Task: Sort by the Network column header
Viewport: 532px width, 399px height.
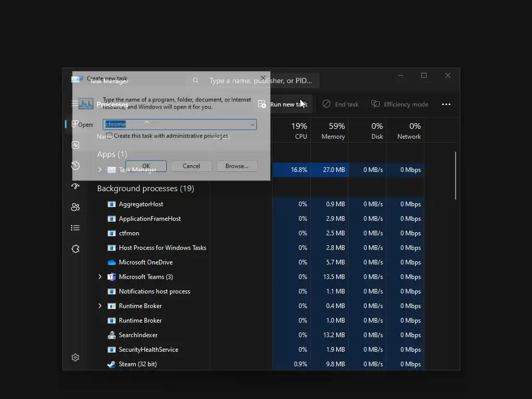Action: 405,130
